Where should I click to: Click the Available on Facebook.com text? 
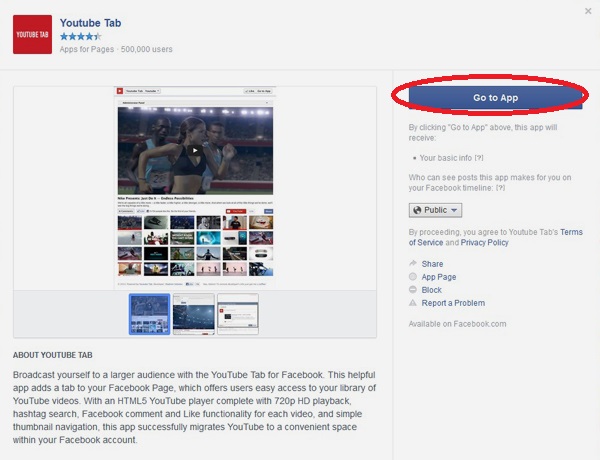point(457,324)
